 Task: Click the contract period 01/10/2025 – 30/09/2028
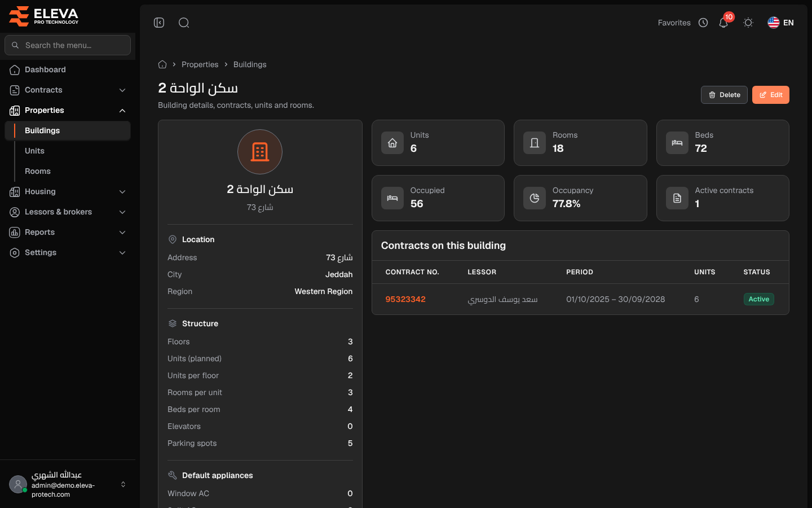615,299
